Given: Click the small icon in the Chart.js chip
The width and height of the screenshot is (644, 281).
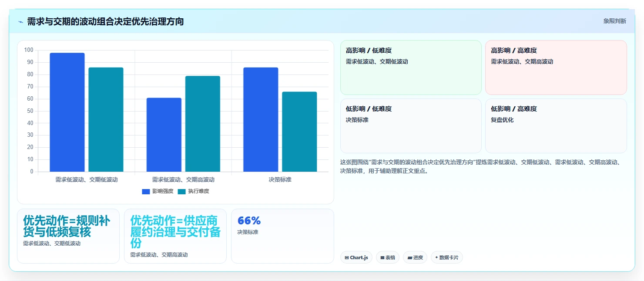Looking at the screenshot, I should [x=347, y=258].
